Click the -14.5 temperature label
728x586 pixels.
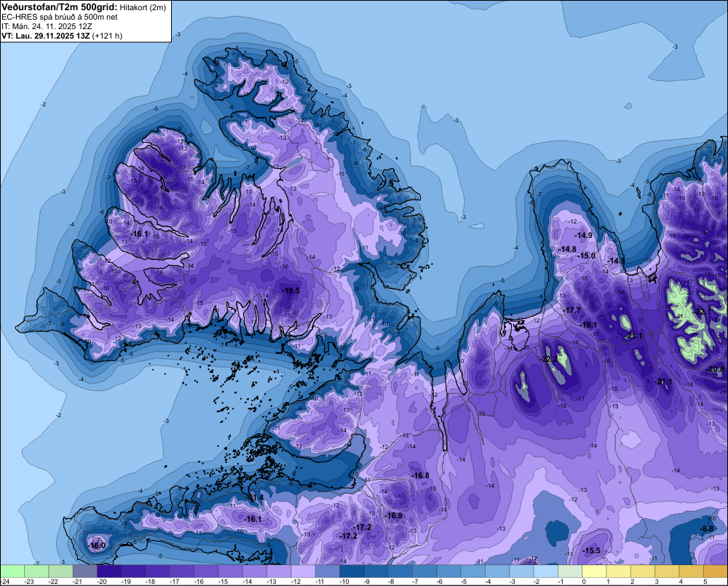pyautogui.click(x=616, y=261)
